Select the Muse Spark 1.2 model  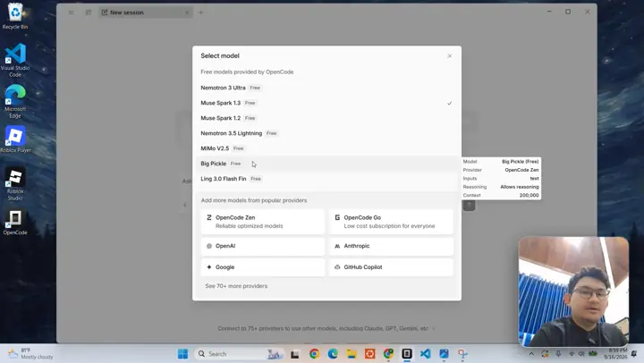tap(326, 118)
